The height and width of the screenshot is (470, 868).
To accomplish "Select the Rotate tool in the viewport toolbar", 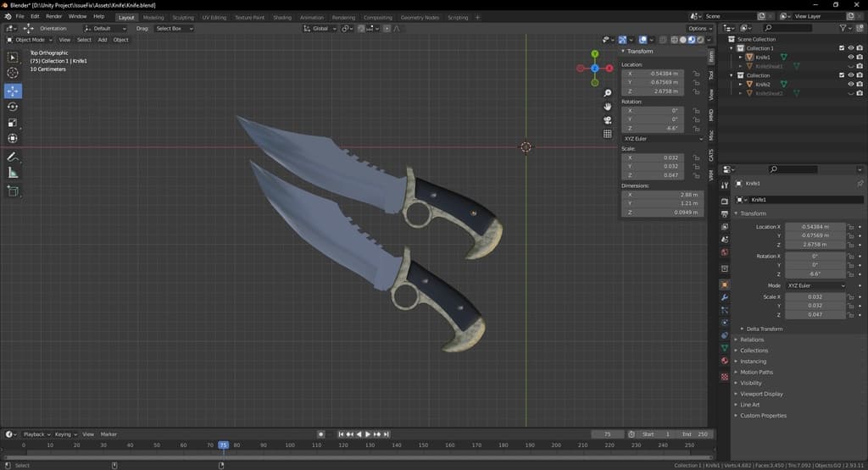I will coord(13,107).
